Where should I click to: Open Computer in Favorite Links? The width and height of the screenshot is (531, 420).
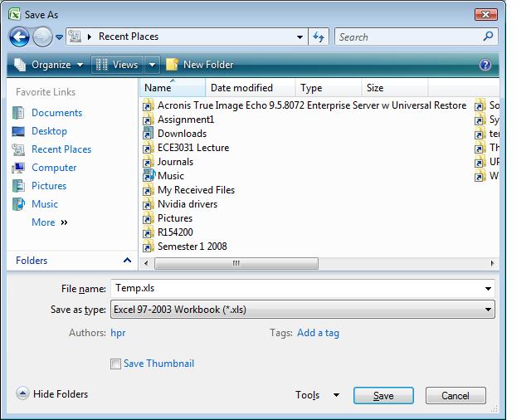point(54,168)
